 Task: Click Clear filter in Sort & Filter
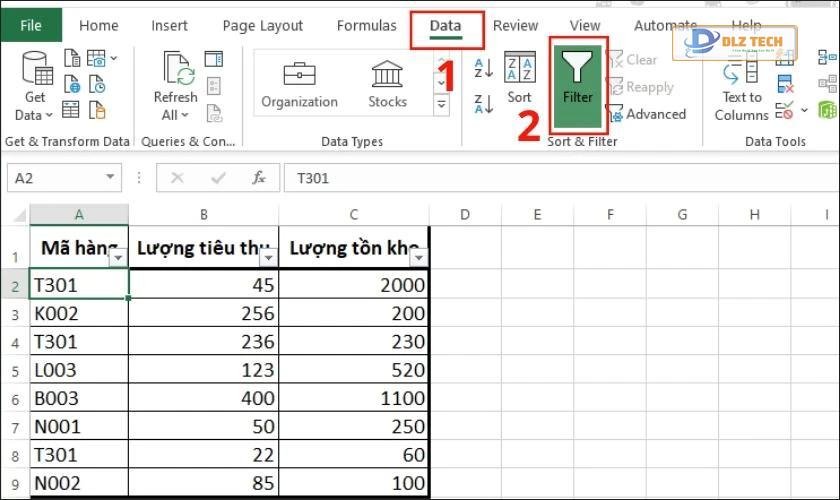click(x=632, y=59)
